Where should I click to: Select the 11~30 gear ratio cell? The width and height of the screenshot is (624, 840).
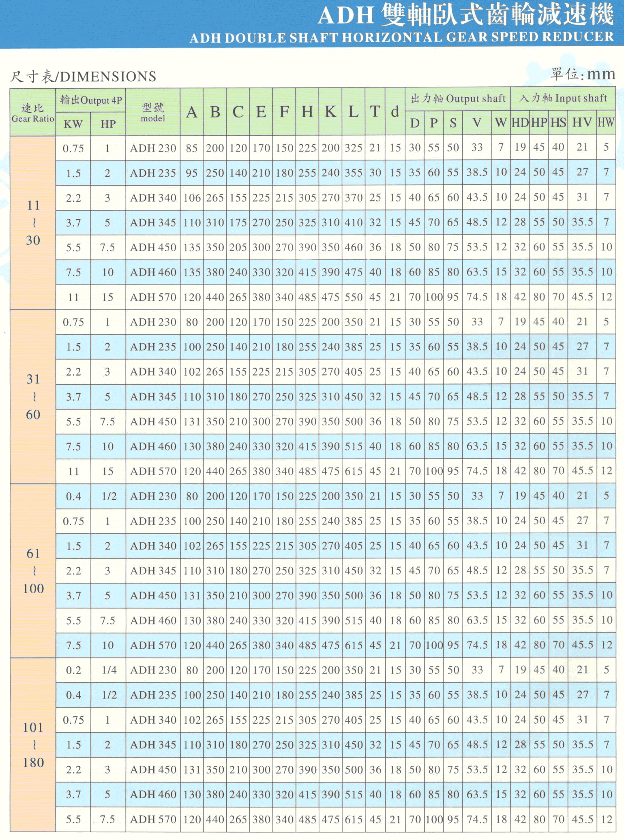coord(33,222)
